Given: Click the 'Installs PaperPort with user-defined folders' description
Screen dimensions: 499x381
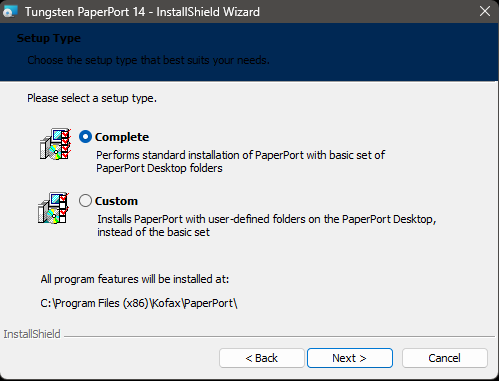Looking at the screenshot, I should click(x=267, y=226).
